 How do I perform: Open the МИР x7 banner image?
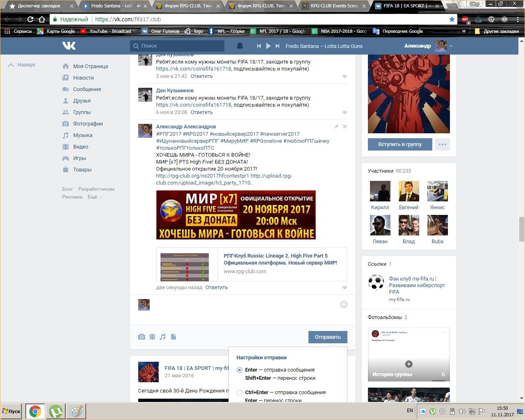[236, 215]
